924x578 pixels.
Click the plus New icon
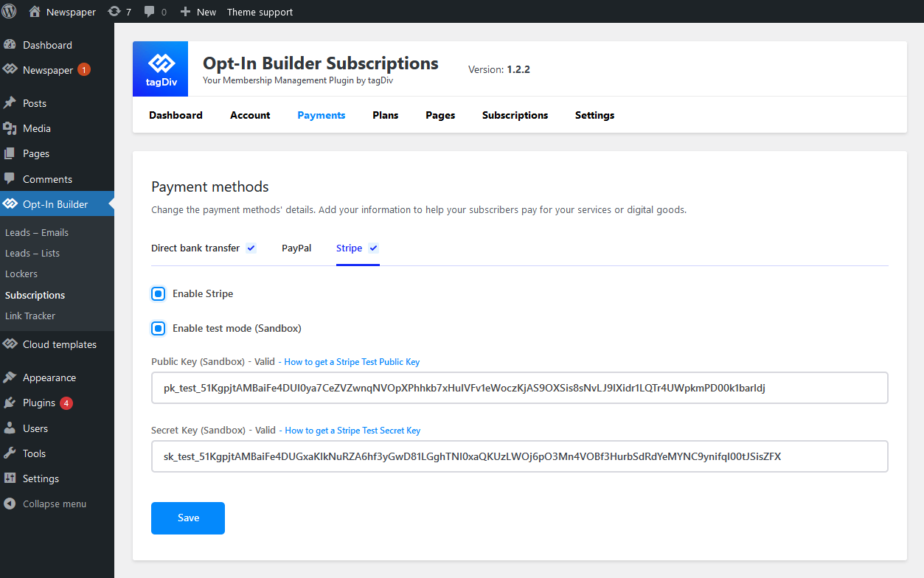tap(185, 12)
